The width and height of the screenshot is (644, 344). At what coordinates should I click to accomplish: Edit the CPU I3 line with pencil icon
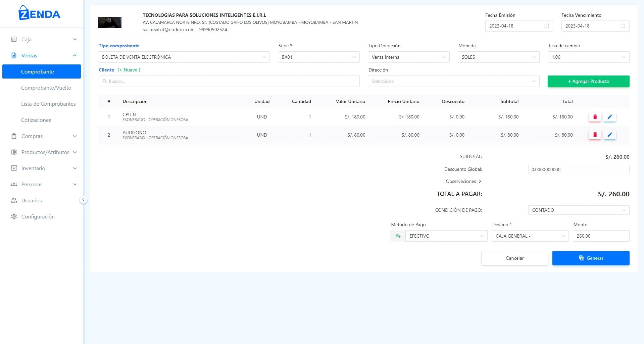click(x=609, y=117)
